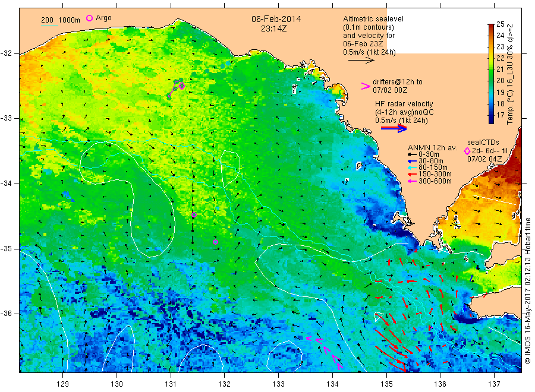The height and width of the screenshot is (392, 535).
Task: Click the date label 06-Feb-2014
Action: pyautogui.click(x=276, y=19)
